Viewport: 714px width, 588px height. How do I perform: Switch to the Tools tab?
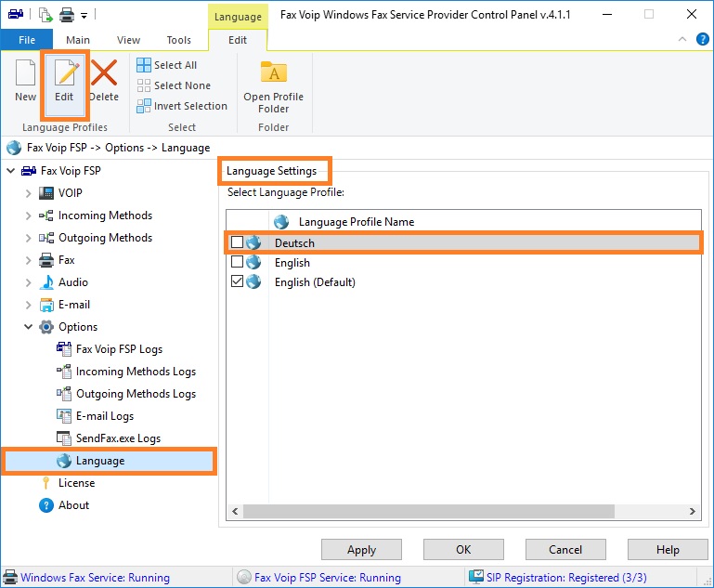click(x=179, y=40)
